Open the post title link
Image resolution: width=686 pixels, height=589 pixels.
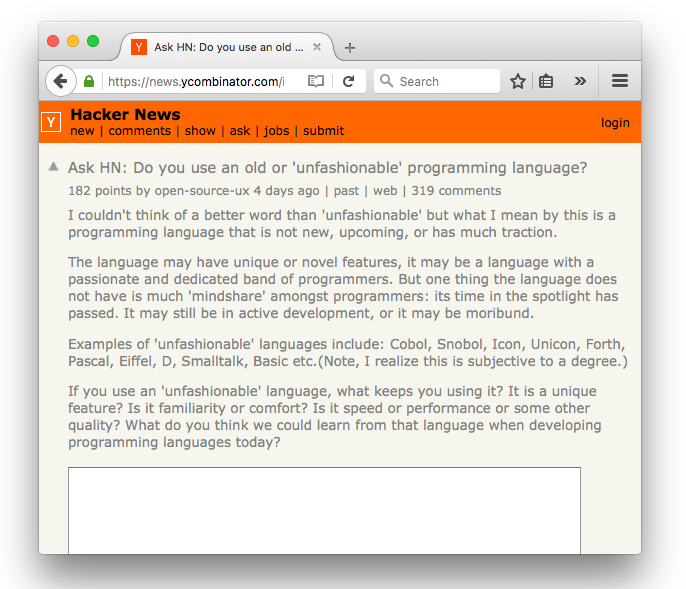(327, 168)
